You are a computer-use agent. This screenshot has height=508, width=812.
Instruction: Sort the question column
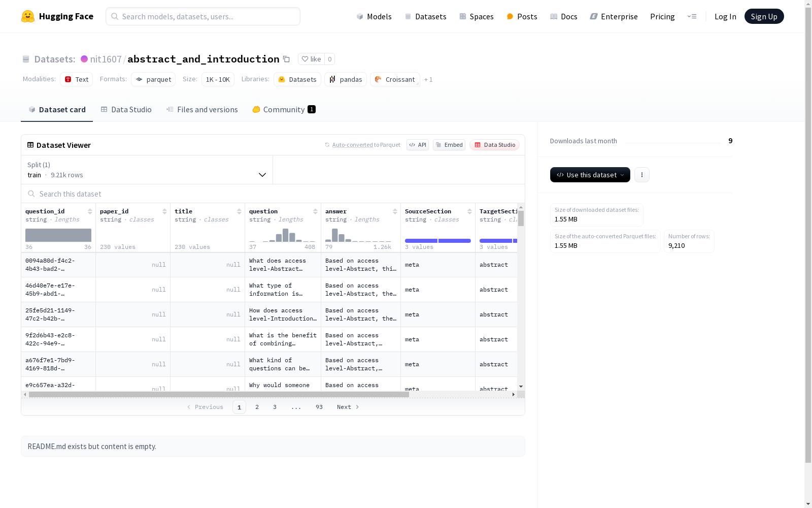[x=315, y=211]
